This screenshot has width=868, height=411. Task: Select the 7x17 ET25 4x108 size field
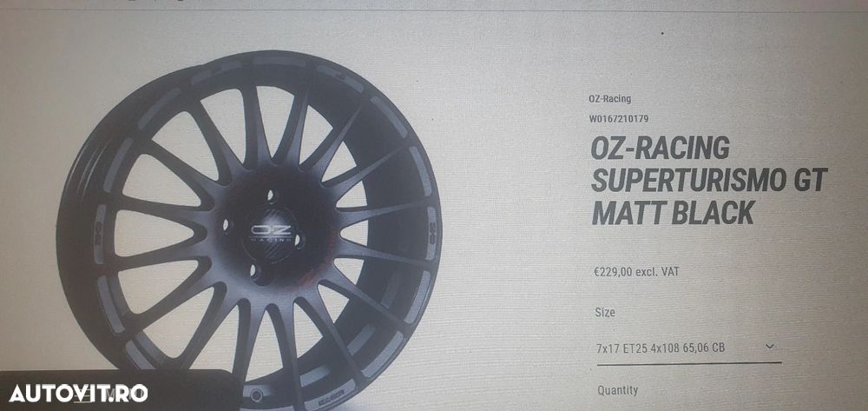[689, 348]
